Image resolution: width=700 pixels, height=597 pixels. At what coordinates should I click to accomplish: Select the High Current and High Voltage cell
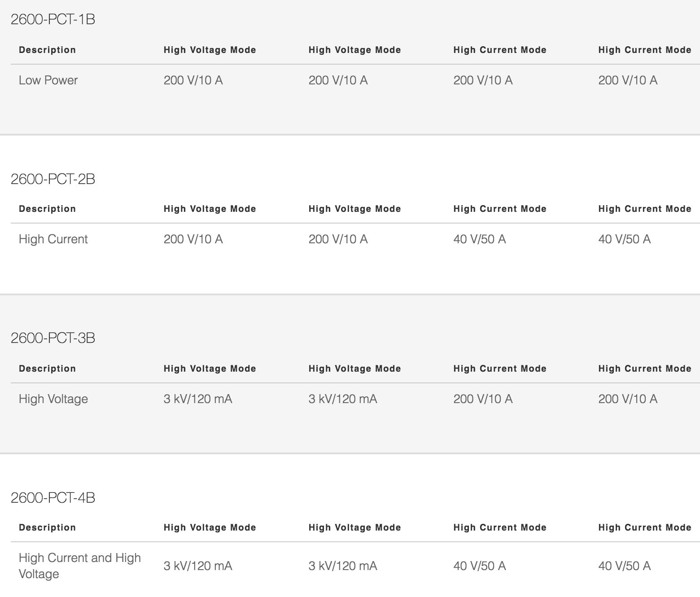[x=79, y=566]
